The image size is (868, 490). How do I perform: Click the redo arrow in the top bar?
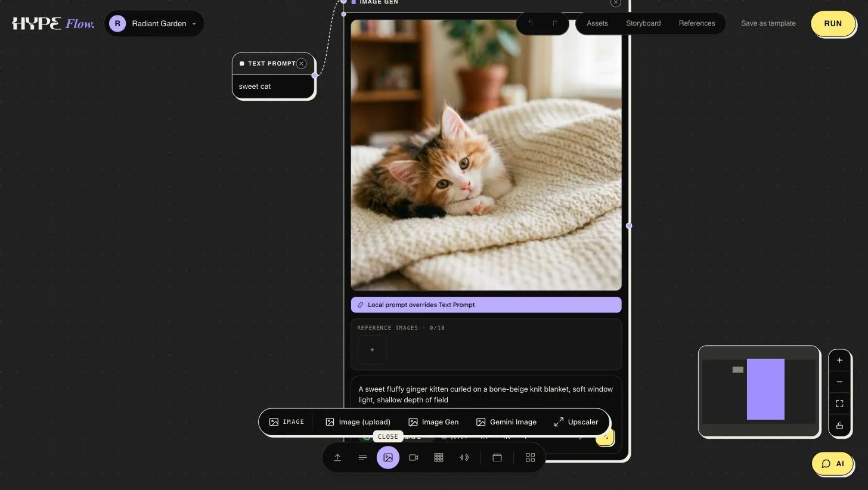click(x=554, y=23)
